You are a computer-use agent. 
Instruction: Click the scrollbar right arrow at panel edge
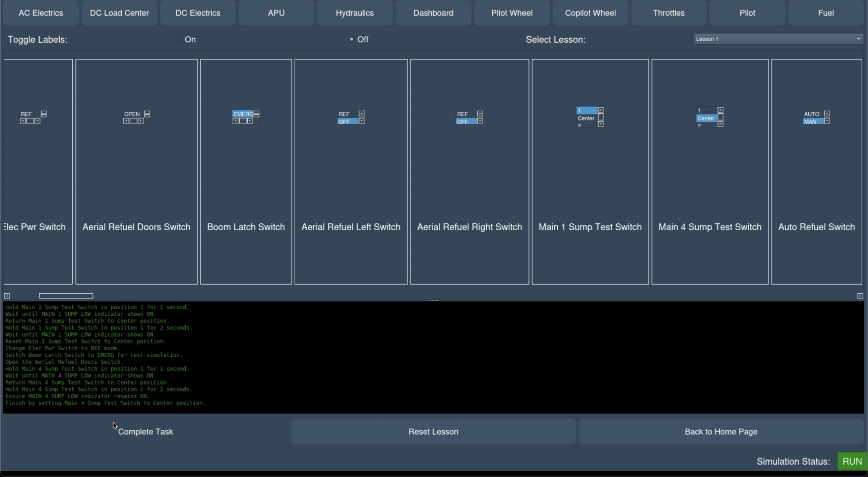coord(860,296)
